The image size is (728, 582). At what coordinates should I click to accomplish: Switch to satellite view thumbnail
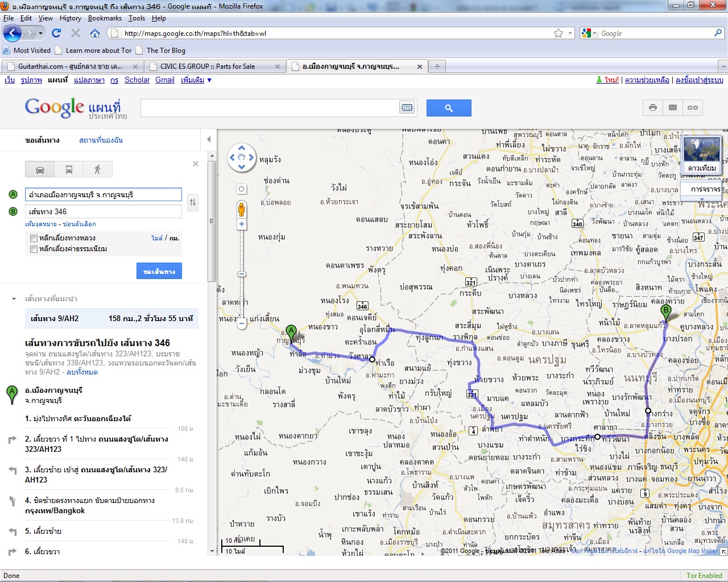(x=702, y=154)
